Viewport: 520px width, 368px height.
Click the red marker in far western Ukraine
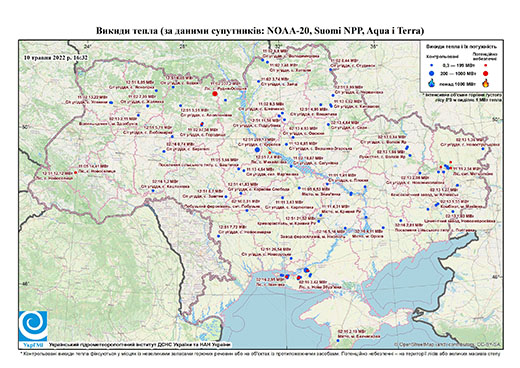[76, 172]
